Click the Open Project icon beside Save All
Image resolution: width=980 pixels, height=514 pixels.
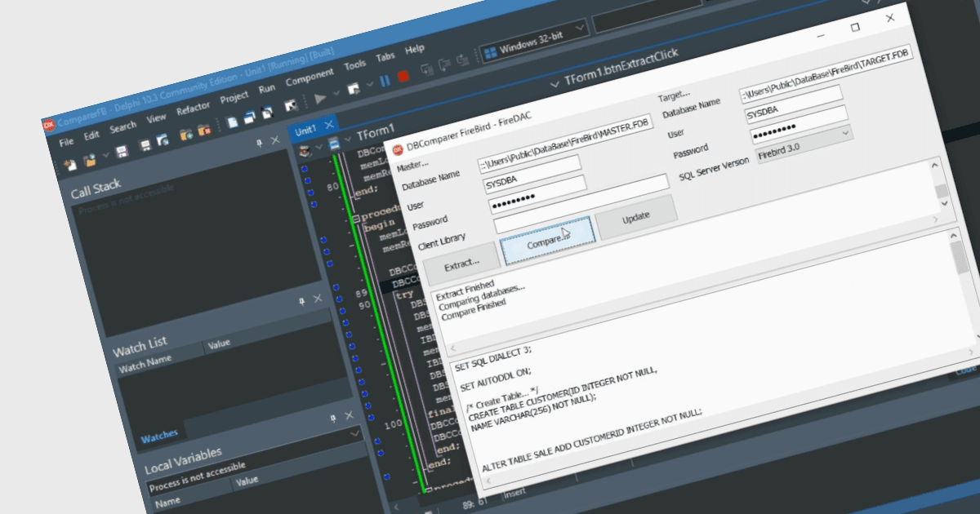click(x=162, y=140)
